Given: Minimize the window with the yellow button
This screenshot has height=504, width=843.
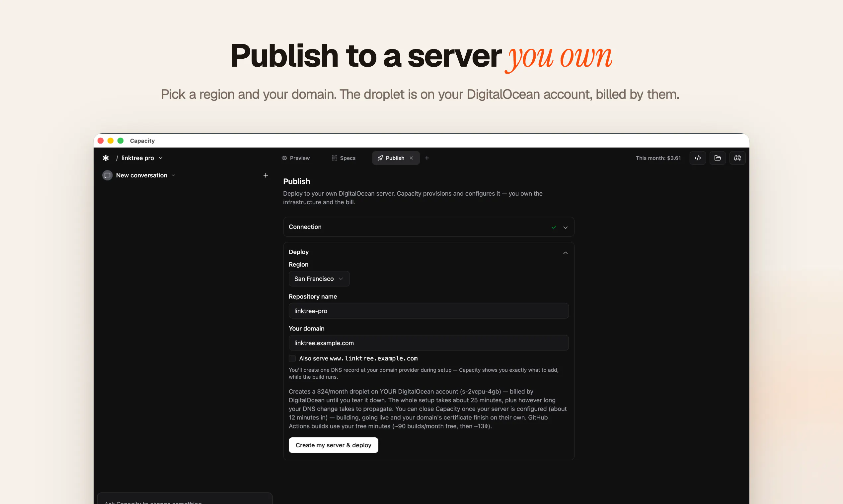Looking at the screenshot, I should click(111, 141).
